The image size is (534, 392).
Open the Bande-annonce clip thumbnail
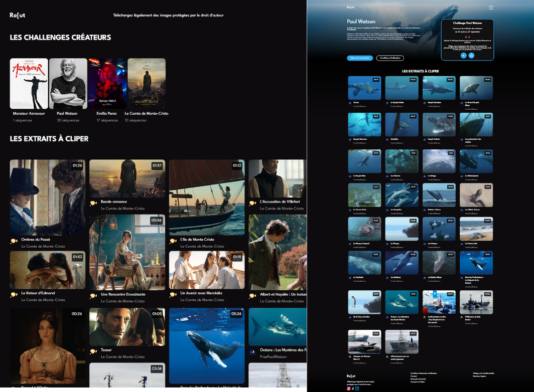(x=127, y=178)
